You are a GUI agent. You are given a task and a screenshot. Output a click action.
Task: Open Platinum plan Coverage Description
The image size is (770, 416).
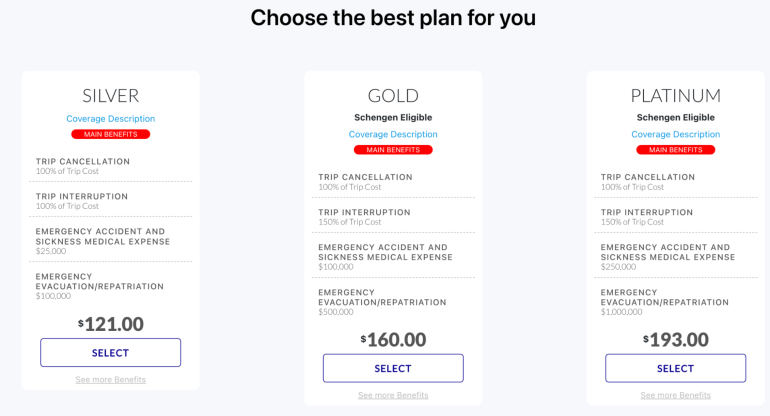point(675,134)
